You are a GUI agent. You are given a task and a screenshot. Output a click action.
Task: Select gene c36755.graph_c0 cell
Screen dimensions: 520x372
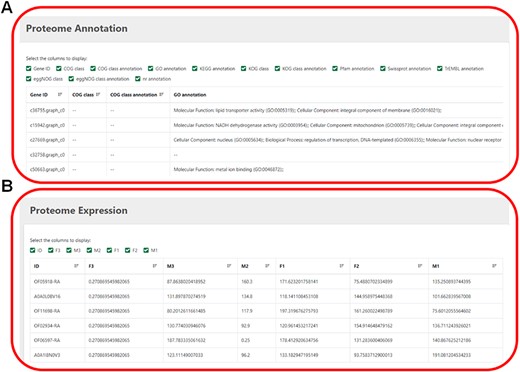(x=47, y=110)
